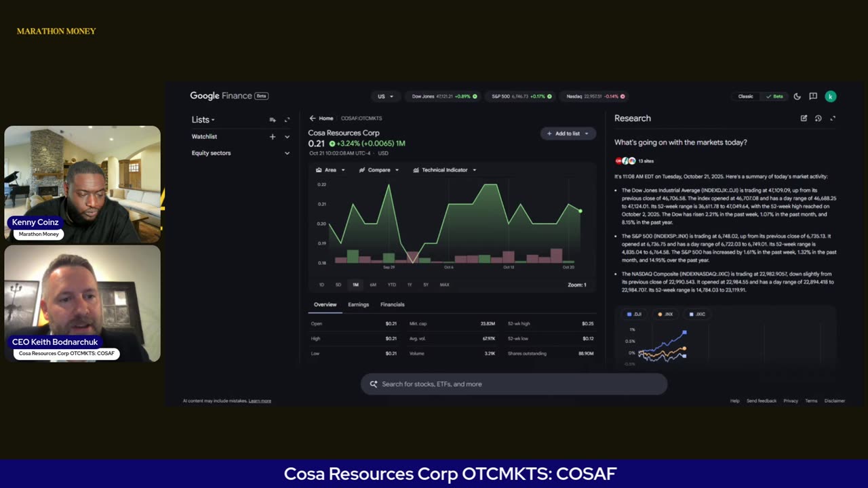Click the Shares outstanding value 88.90M
The width and height of the screenshot is (868, 488).
[587, 354]
